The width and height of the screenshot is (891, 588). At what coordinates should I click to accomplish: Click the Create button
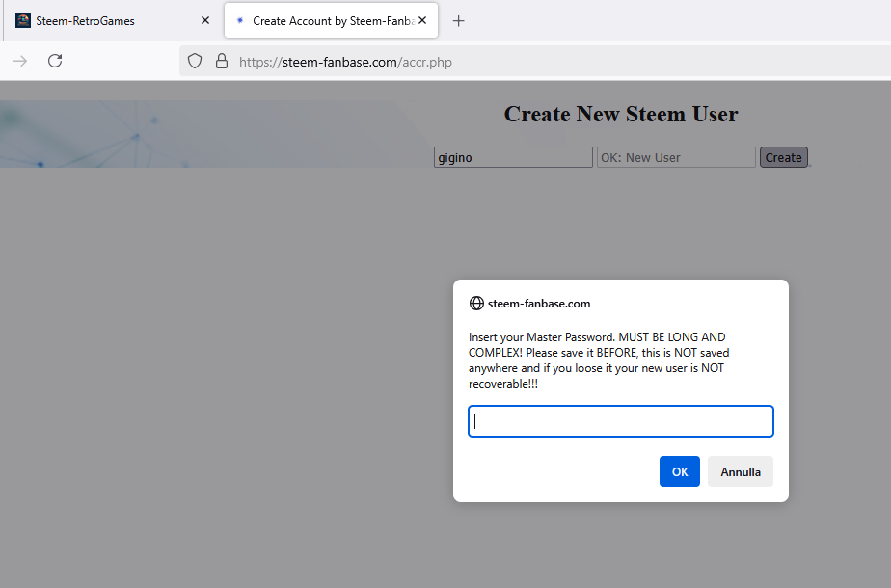tap(784, 157)
